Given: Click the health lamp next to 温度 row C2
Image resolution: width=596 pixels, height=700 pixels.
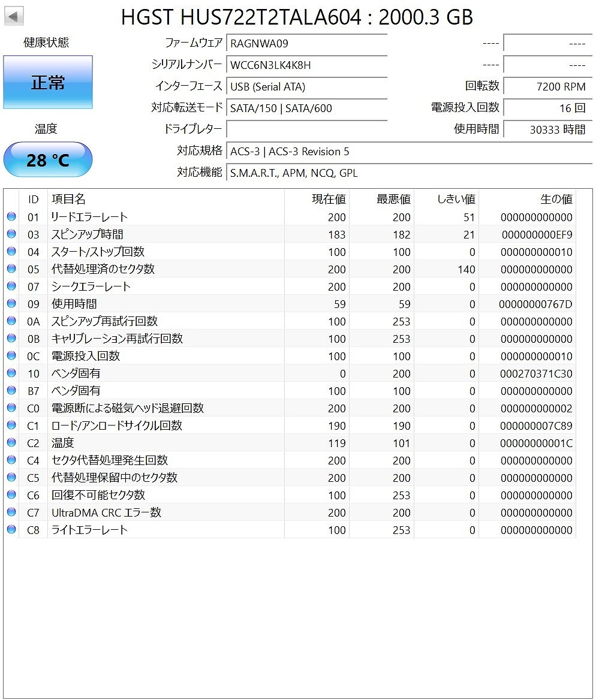Looking at the screenshot, I should 11,443.
